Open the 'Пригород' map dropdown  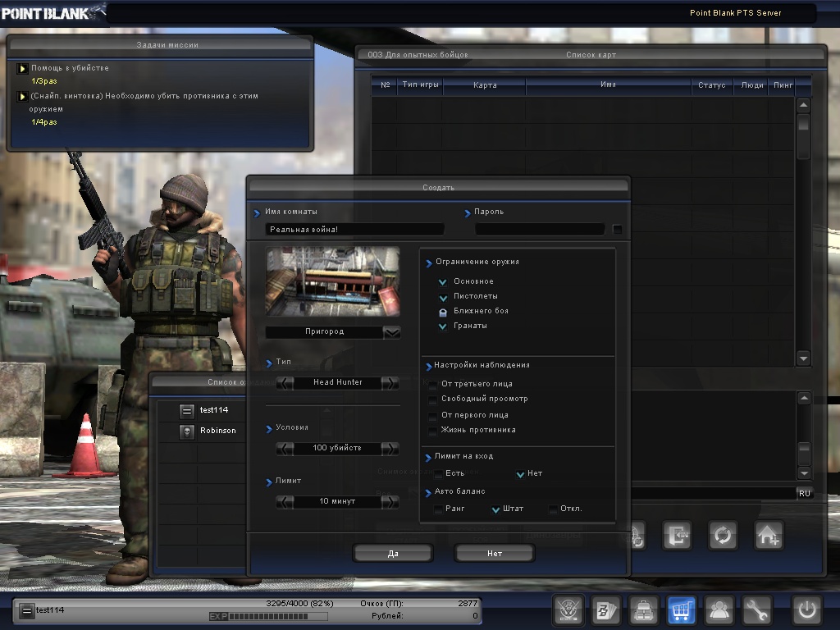[x=391, y=332]
